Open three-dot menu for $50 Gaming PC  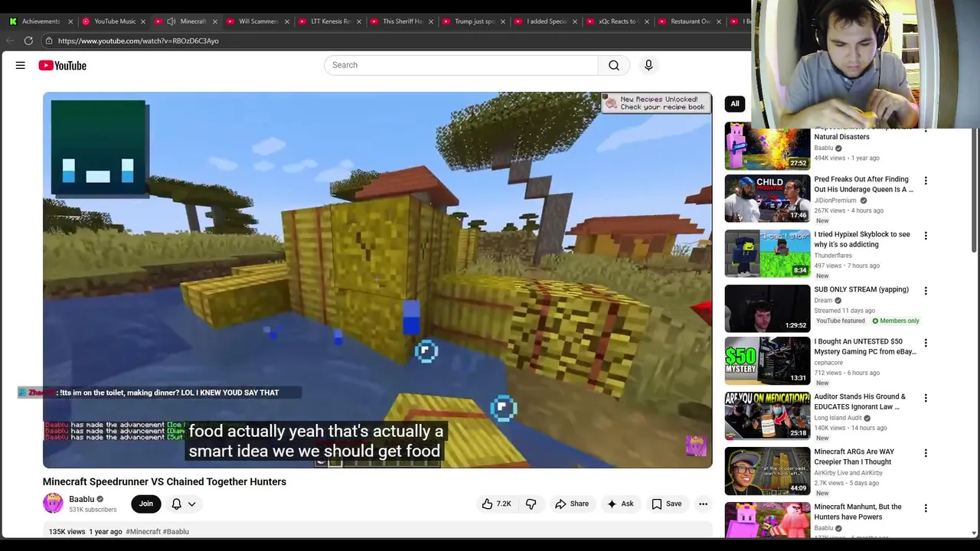pyautogui.click(x=926, y=343)
